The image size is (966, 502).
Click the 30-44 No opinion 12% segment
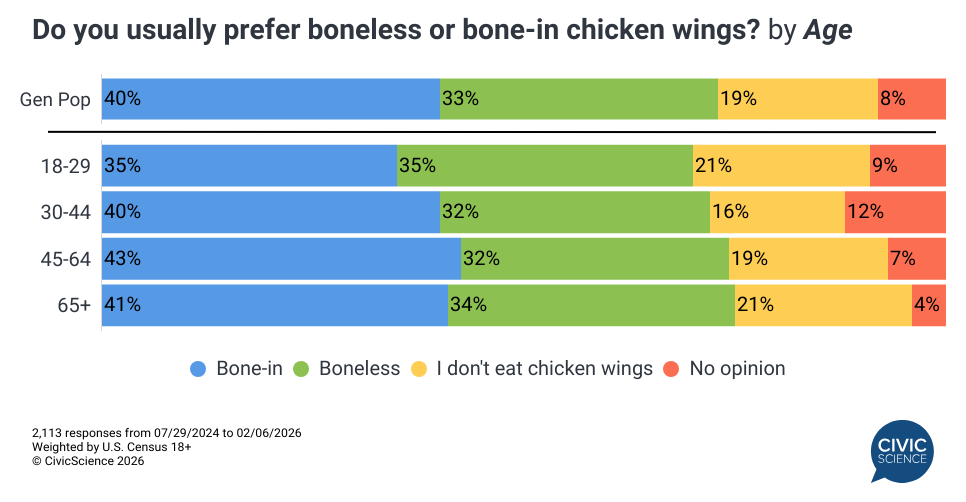(x=895, y=212)
